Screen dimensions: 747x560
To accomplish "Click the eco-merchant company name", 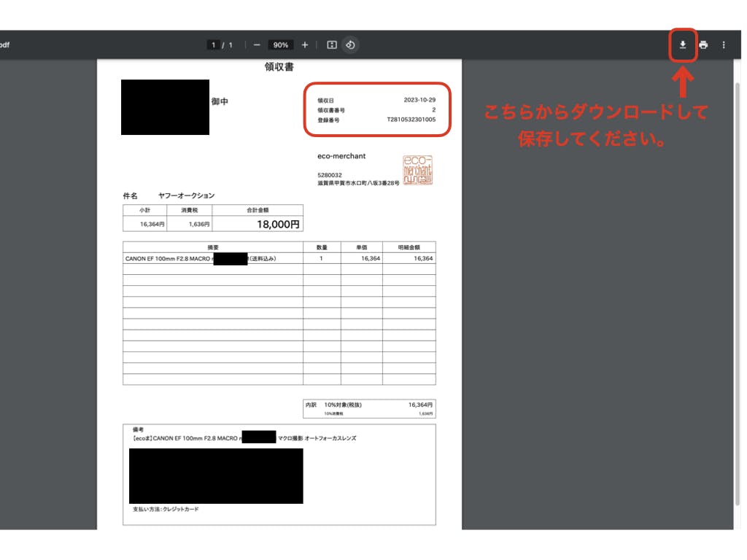I will click(x=341, y=156).
